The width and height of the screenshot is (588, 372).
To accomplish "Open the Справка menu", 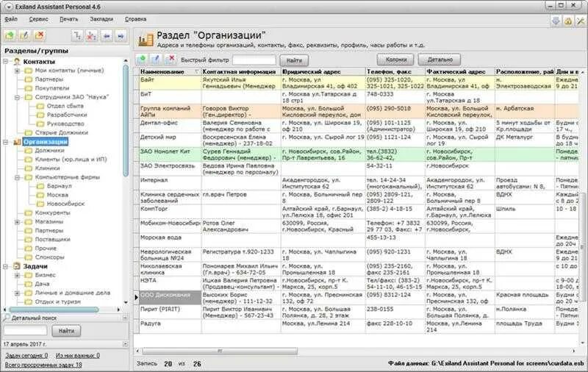I will 135,19.
